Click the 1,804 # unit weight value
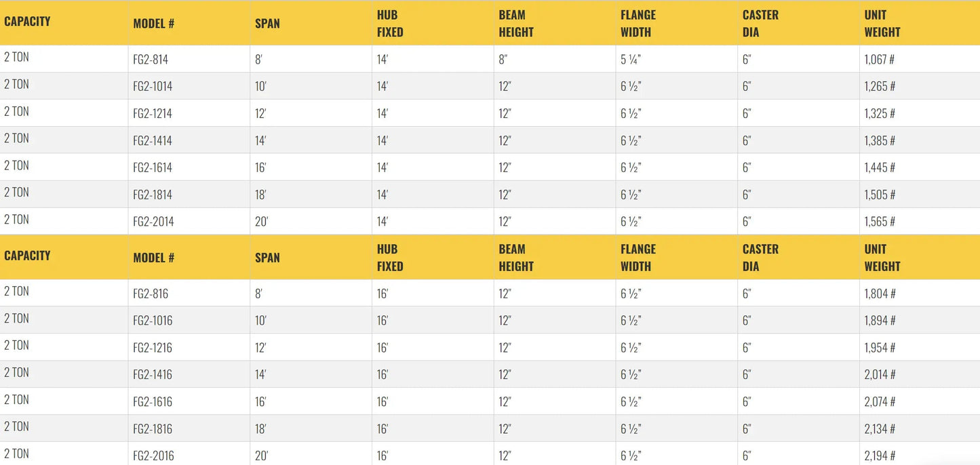980x465 pixels. 880,294
